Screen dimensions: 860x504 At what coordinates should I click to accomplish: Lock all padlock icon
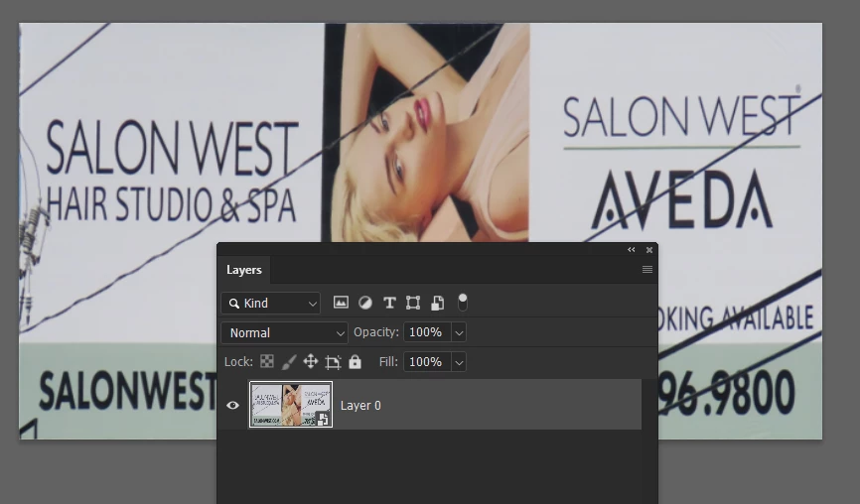click(x=355, y=361)
